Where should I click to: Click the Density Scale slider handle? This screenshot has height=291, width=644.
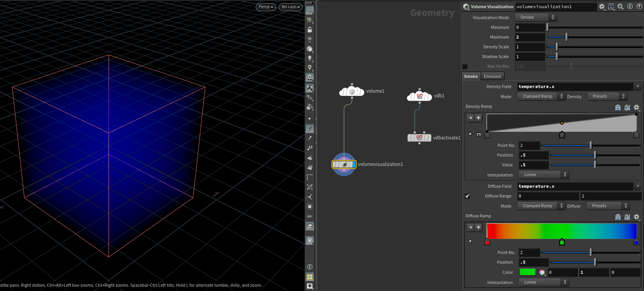click(x=557, y=47)
